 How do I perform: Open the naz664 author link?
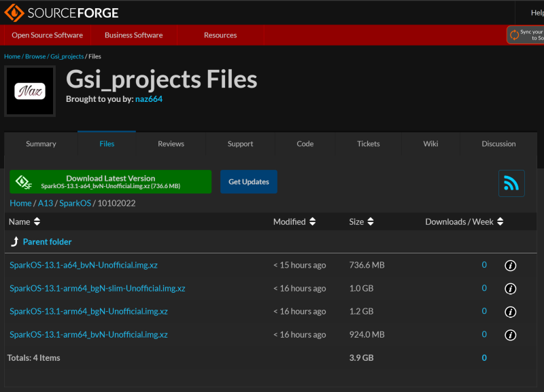pos(149,99)
